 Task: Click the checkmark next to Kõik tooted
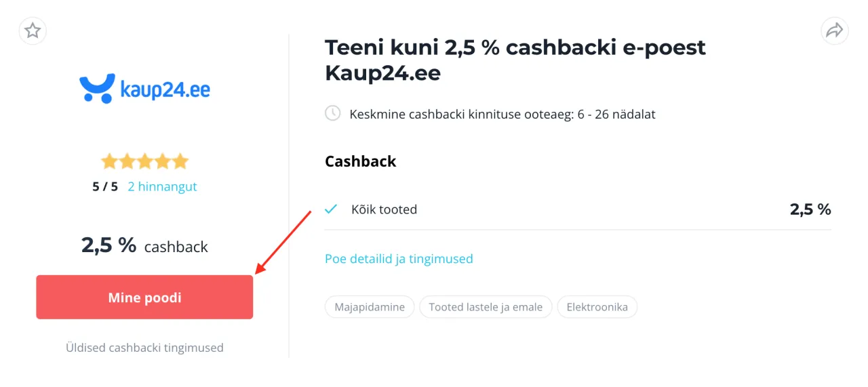pos(331,209)
